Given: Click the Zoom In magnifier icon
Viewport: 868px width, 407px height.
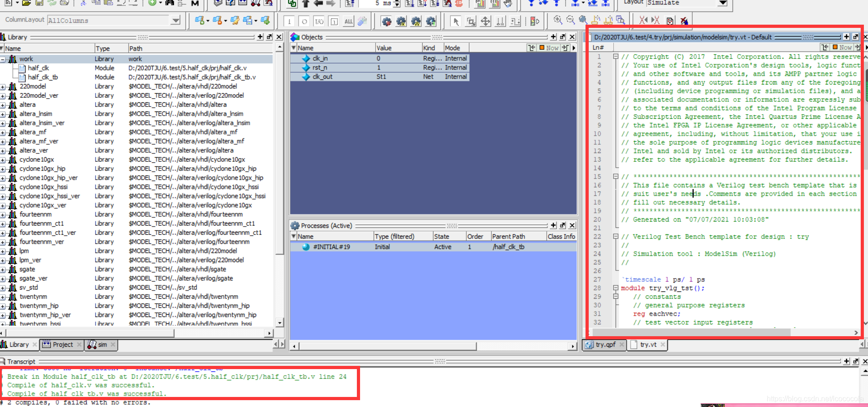Looking at the screenshot, I should coord(558,20).
